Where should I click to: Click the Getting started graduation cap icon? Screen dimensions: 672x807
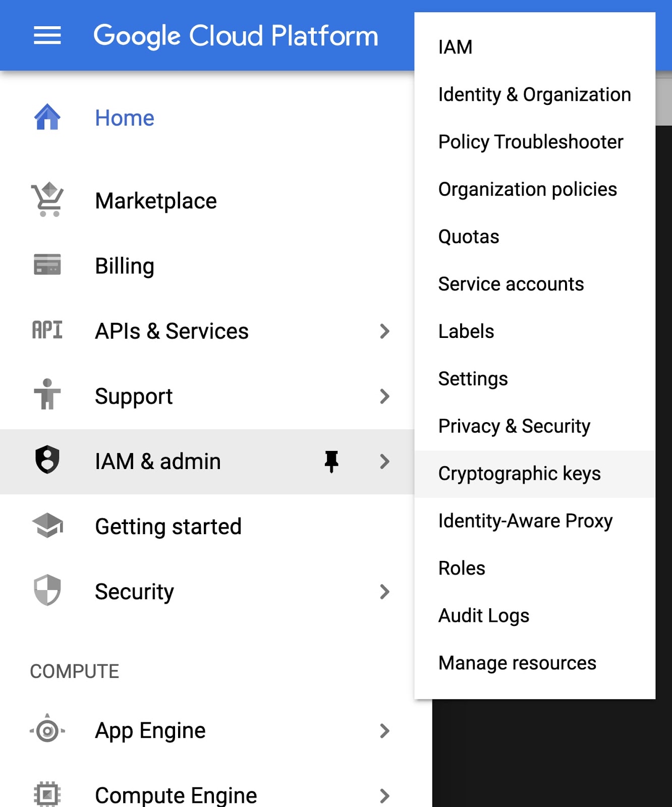pos(47,526)
